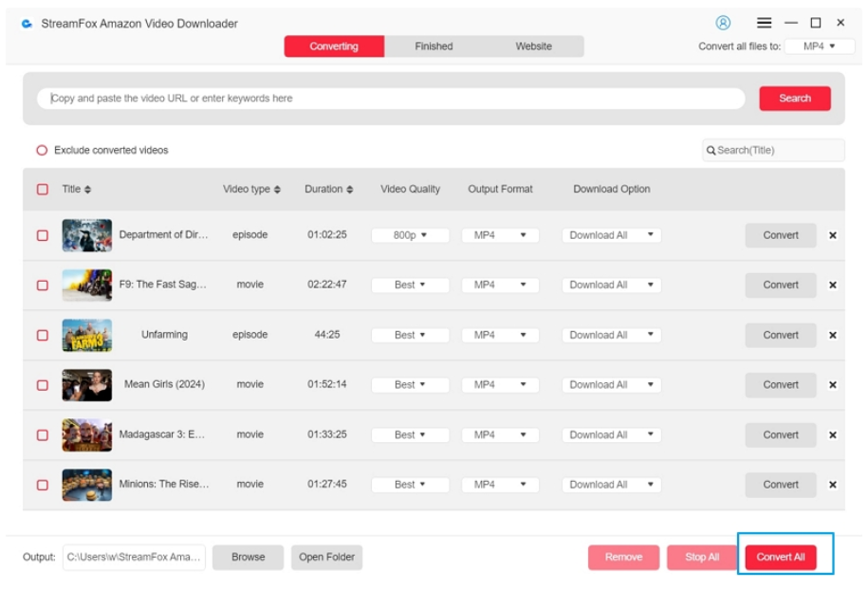This screenshot has height=590, width=868.
Task: Convert the Department of Dir... episode
Action: point(781,235)
